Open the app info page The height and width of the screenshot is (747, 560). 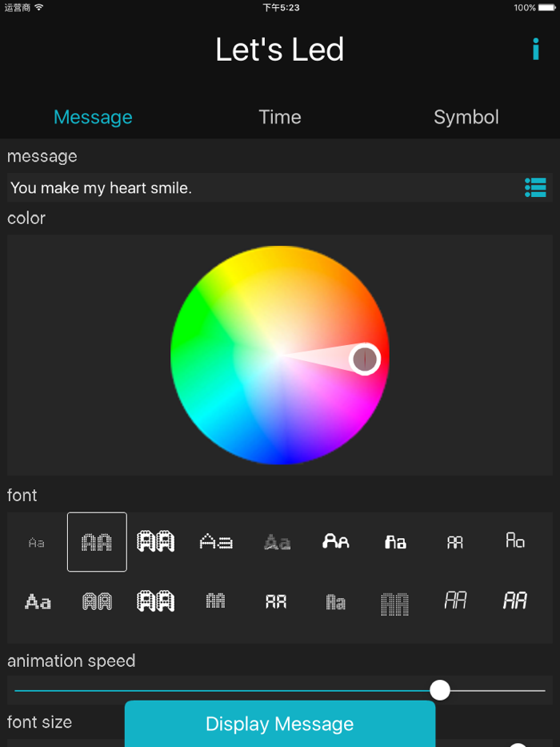tap(536, 50)
